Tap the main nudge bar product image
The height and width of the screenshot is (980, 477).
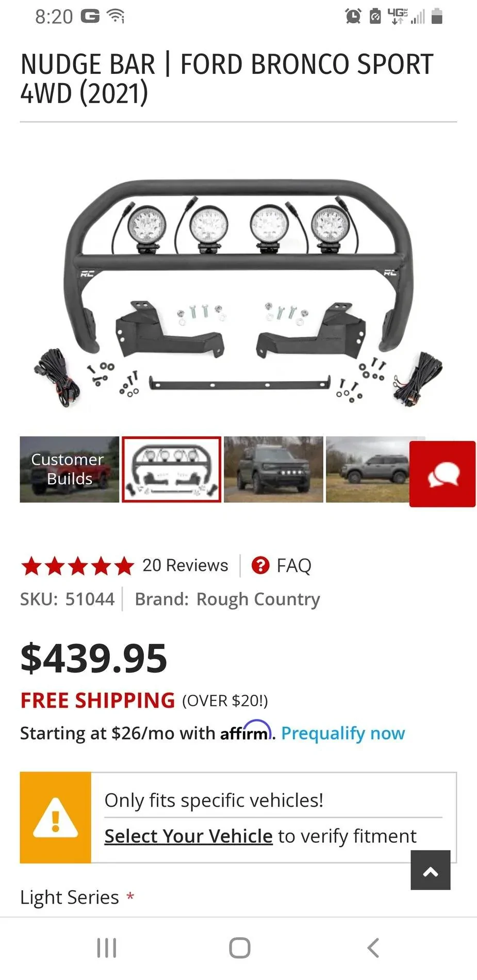point(238,291)
